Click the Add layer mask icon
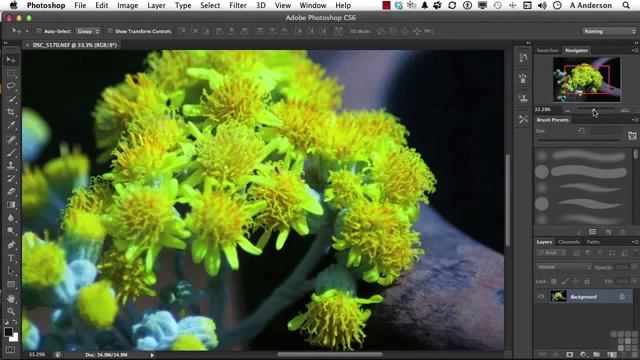 pyautogui.click(x=569, y=354)
